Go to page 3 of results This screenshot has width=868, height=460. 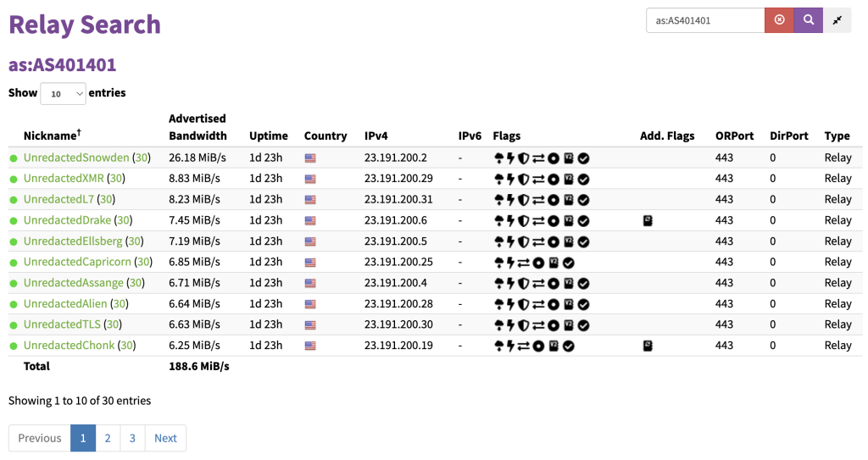coord(132,438)
